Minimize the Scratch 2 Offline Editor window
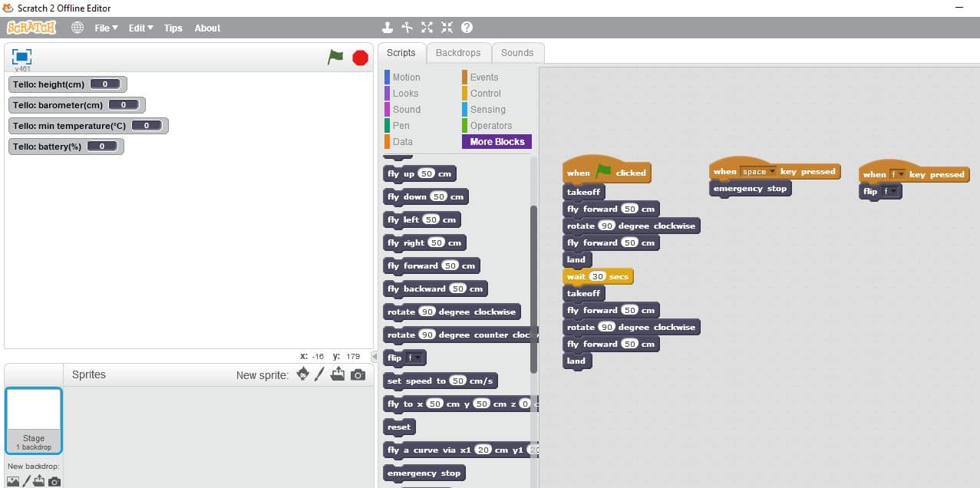The height and width of the screenshot is (488, 980). pos(959,8)
